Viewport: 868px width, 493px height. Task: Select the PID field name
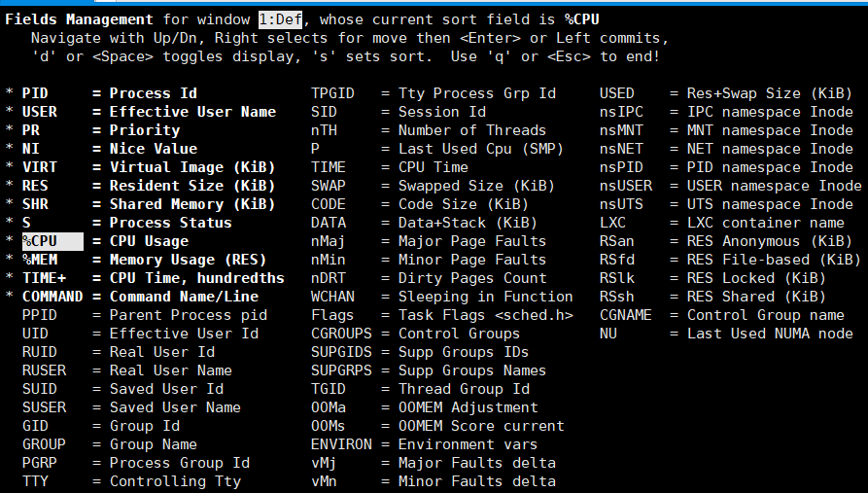point(35,93)
